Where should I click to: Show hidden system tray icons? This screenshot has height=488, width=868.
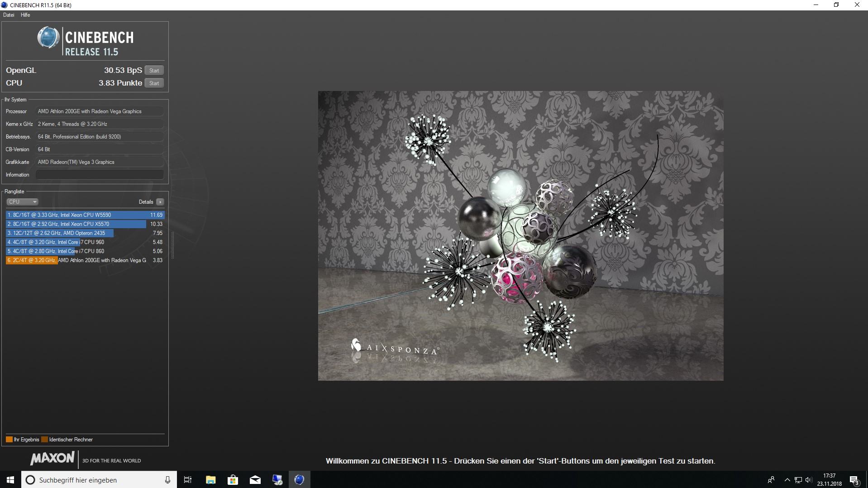(787, 480)
